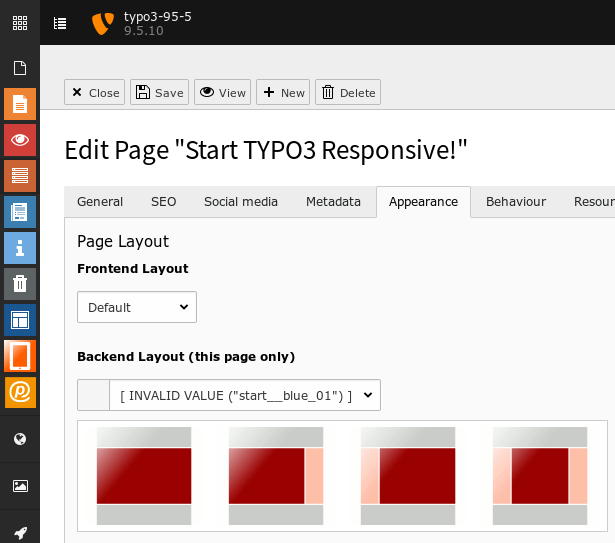
Task: Create a new page with New button
Action: [283, 92]
